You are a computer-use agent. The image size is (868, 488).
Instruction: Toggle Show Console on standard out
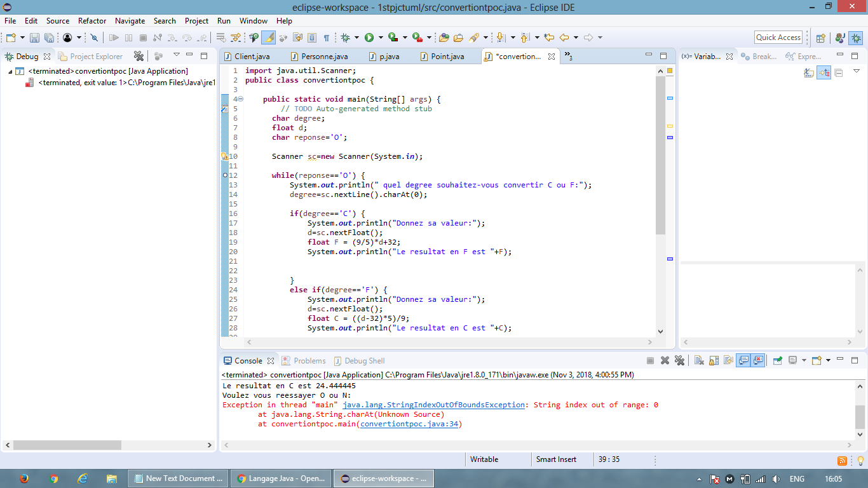tap(743, 360)
